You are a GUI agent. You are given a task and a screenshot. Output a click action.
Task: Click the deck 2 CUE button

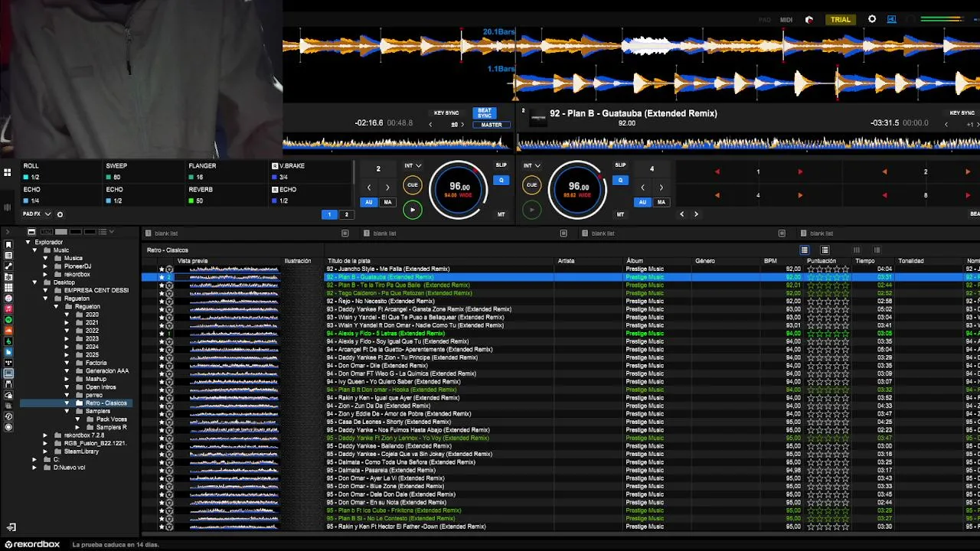[531, 184]
